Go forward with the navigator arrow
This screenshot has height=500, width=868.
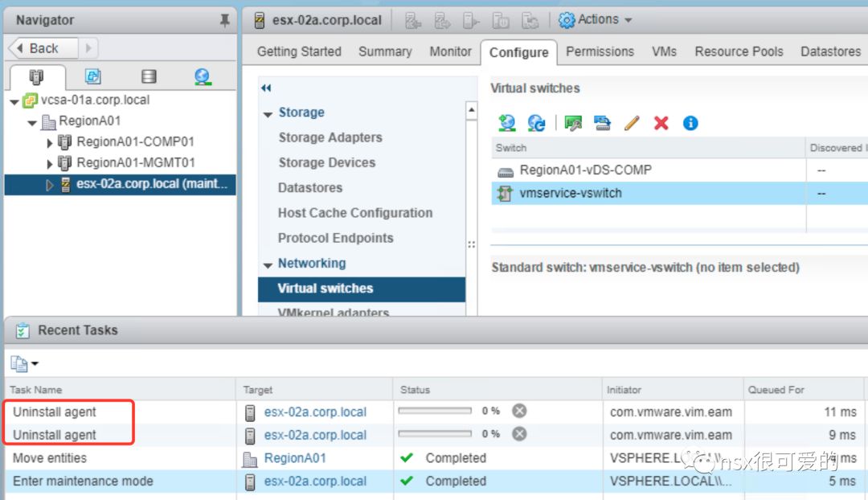[x=88, y=48]
